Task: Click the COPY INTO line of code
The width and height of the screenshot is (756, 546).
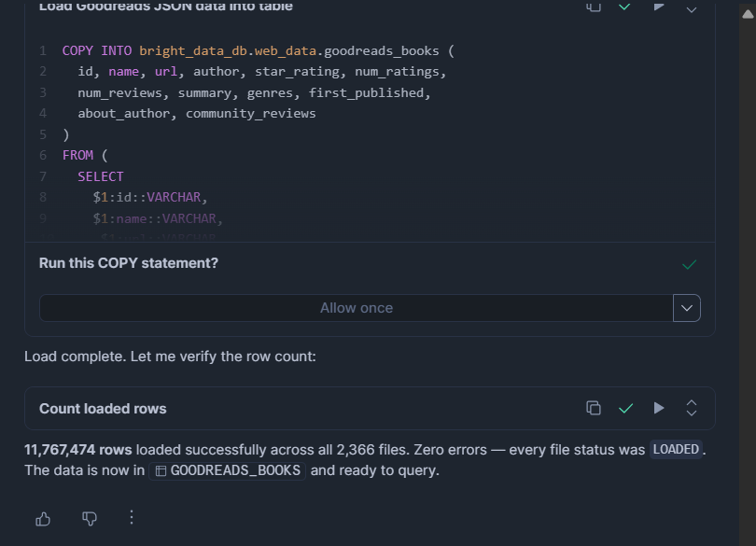Action: (x=258, y=50)
